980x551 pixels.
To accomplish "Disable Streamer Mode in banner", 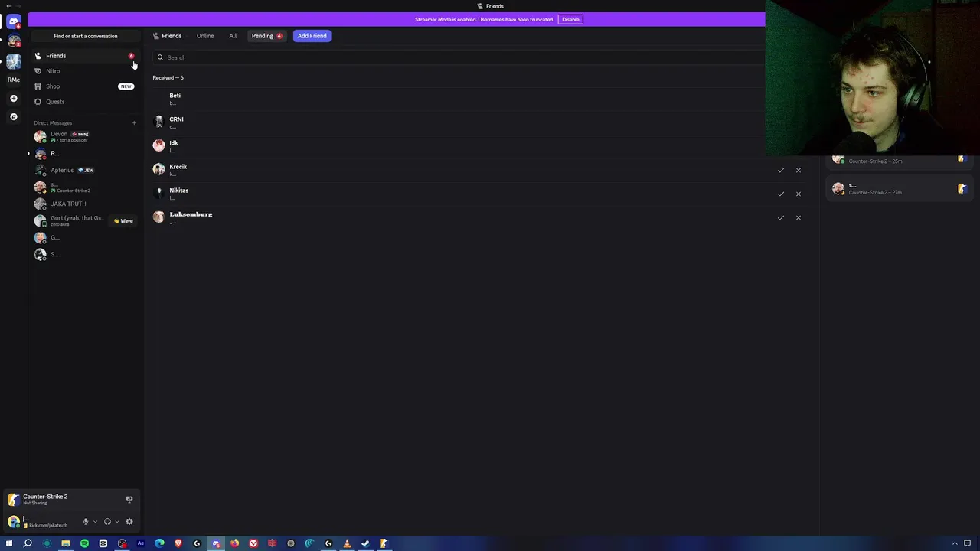I will (x=570, y=19).
